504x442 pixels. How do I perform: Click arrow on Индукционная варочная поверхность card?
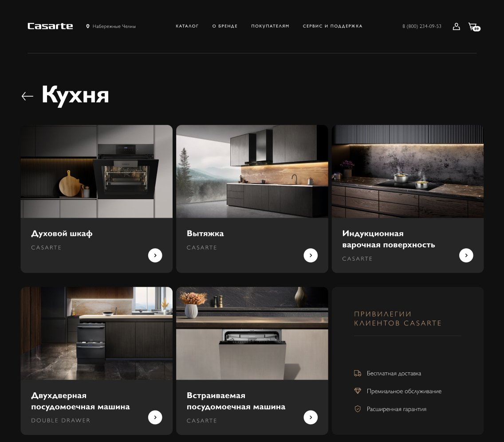click(466, 255)
